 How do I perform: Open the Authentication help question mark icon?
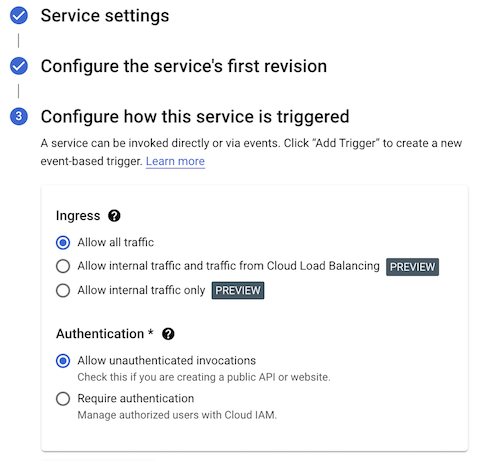168,334
